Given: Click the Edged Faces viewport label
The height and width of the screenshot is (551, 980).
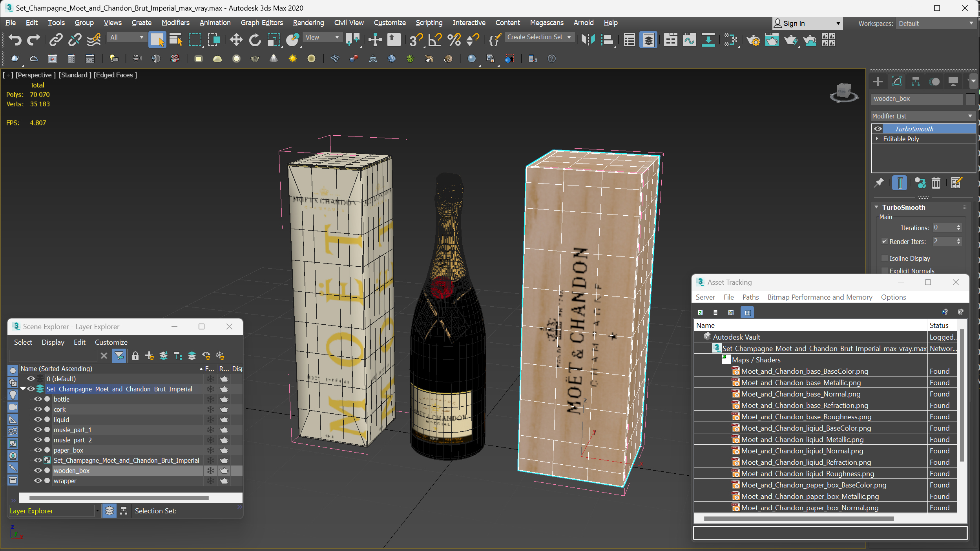Looking at the screenshot, I should pyautogui.click(x=115, y=75).
